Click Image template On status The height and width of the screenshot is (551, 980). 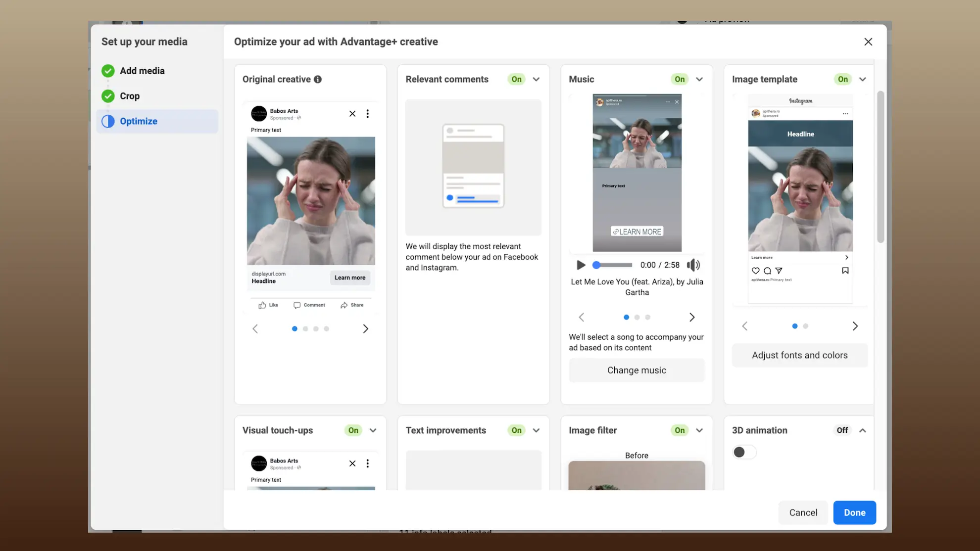(843, 79)
